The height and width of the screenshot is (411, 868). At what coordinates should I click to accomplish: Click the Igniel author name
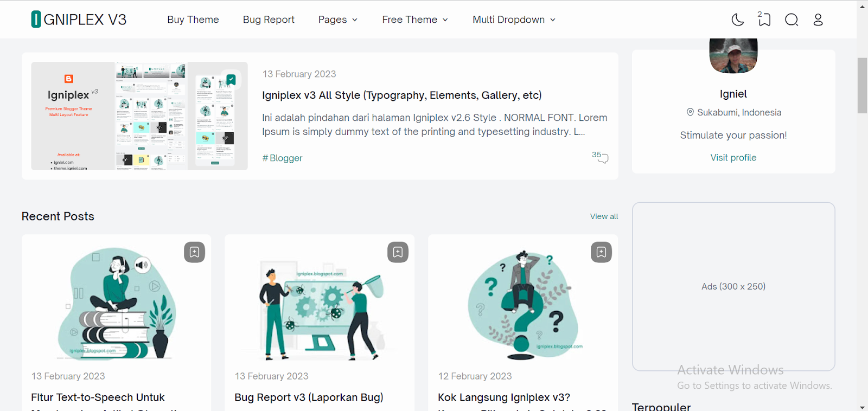(x=733, y=94)
